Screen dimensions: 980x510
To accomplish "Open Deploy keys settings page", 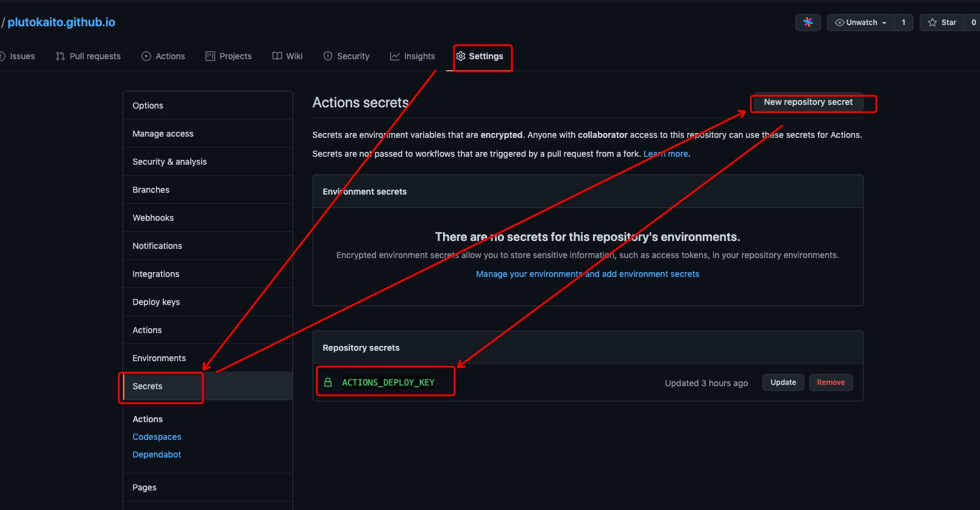I will click(208, 302).
